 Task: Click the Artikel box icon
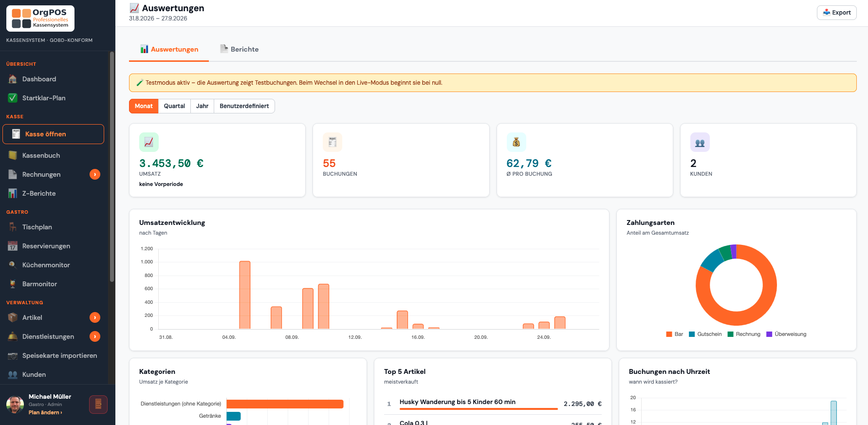(x=13, y=317)
